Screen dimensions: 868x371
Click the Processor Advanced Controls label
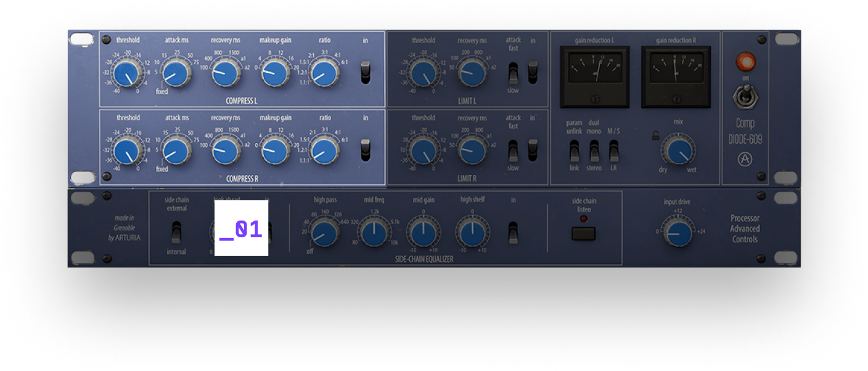click(x=745, y=229)
